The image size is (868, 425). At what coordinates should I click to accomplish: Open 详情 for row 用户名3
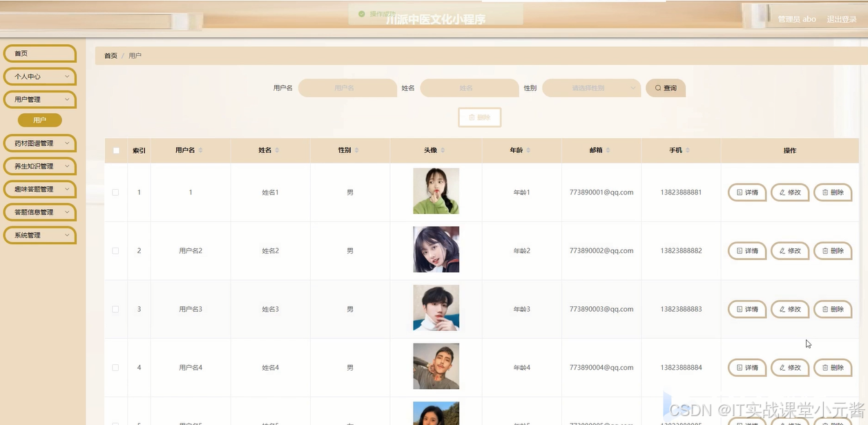[x=747, y=309]
